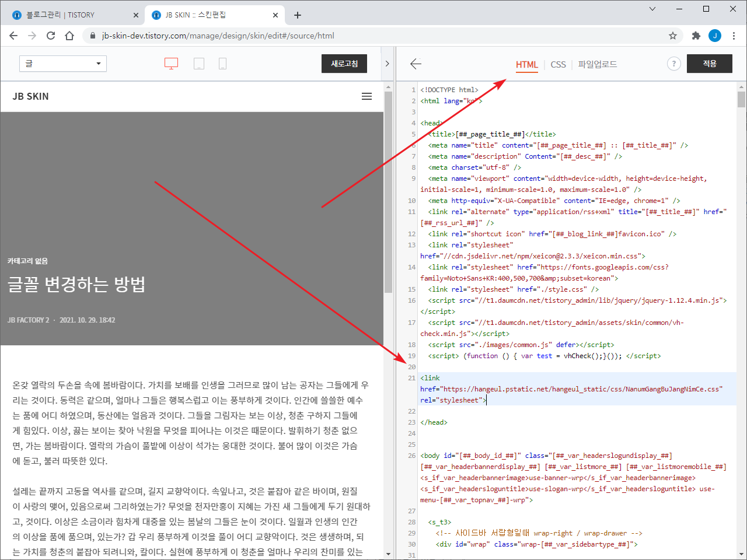Screen dimensions: 747x560
Task: Open browser extensions puzzle icon
Action: [696, 36]
